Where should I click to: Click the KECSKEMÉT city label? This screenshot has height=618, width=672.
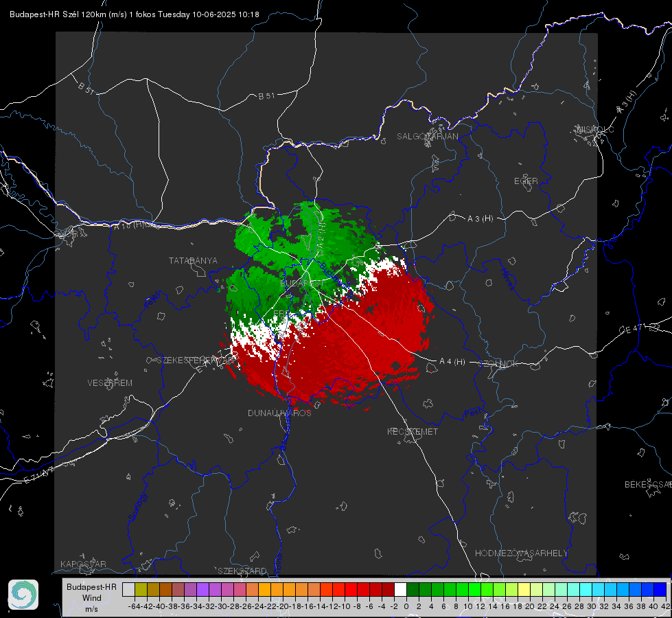(413, 431)
